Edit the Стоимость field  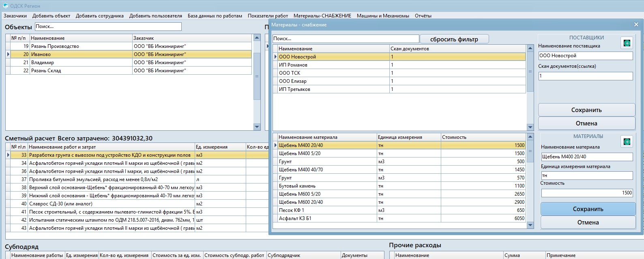pos(587,193)
